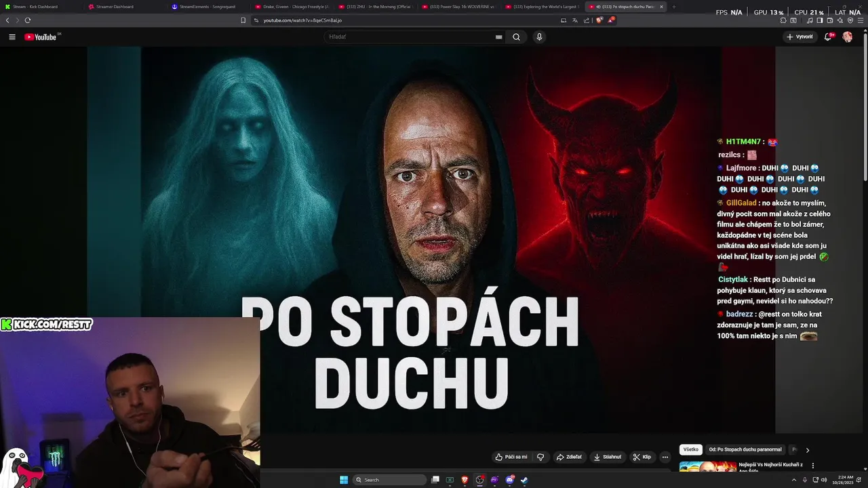Share this page via address bar icon
This screenshot has width=868, height=488.
pos(587,20)
